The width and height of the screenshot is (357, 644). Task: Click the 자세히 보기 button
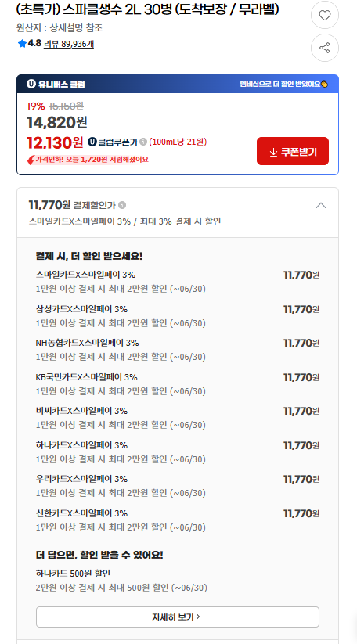pos(178,617)
